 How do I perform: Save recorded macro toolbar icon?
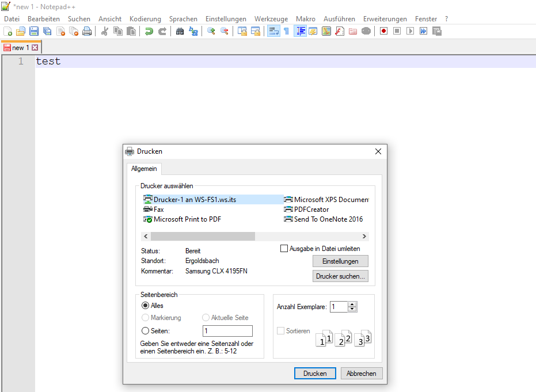click(437, 32)
